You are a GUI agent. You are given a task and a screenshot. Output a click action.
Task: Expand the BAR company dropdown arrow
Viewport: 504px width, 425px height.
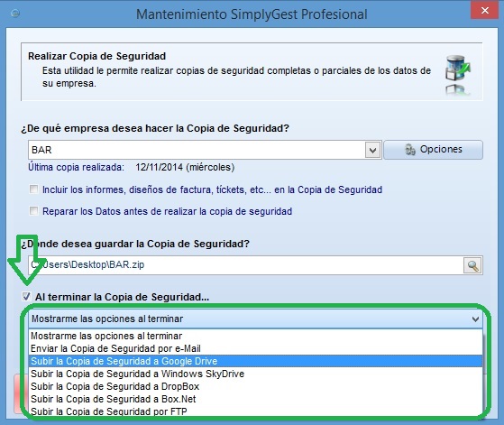coord(372,150)
